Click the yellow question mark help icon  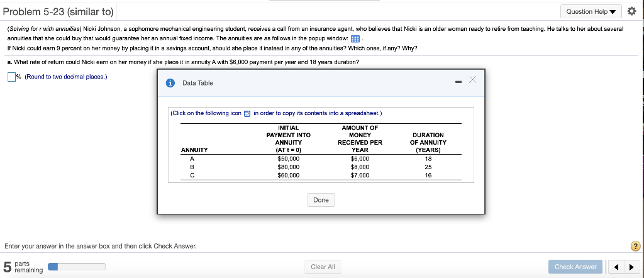[x=635, y=246]
